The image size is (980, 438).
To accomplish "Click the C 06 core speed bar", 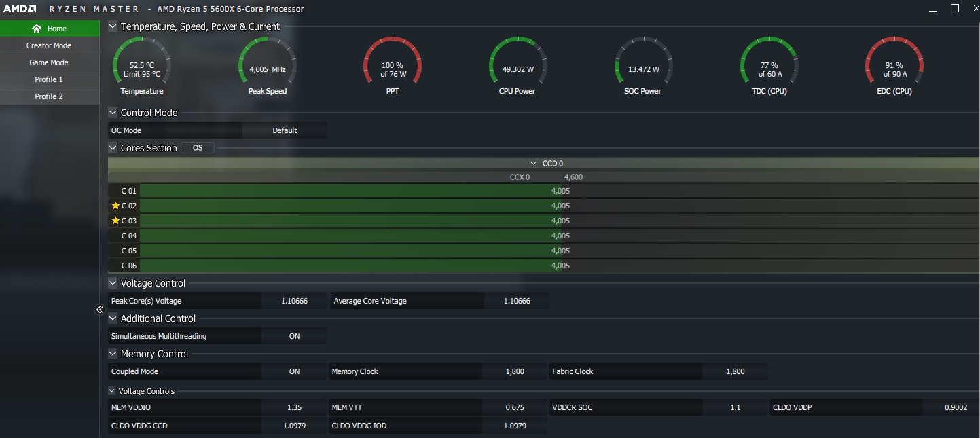I will click(560, 266).
